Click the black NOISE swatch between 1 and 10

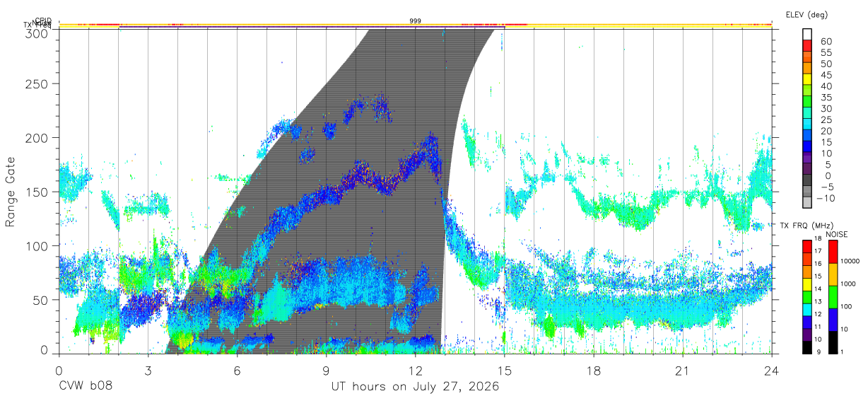pyautogui.click(x=833, y=342)
